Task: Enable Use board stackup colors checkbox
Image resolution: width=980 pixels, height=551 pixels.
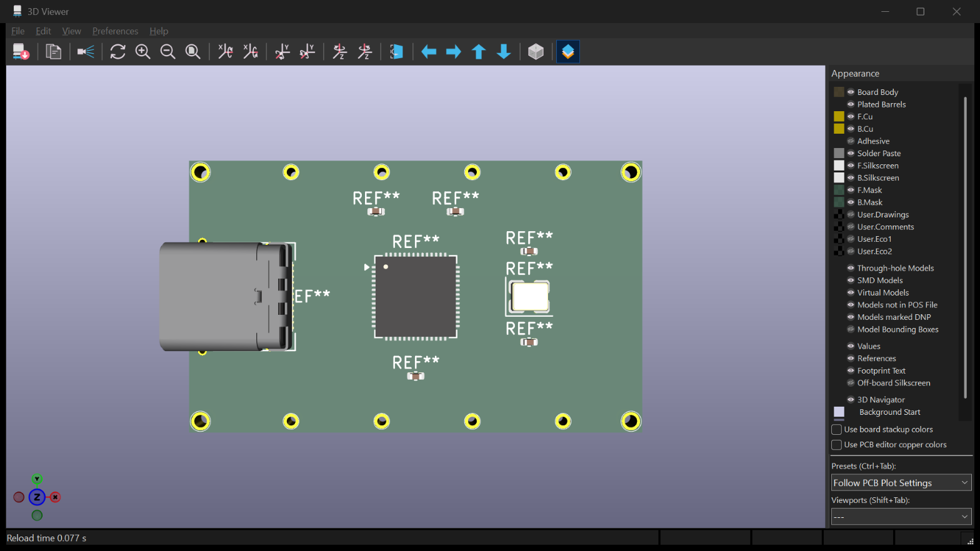Action: tap(836, 430)
